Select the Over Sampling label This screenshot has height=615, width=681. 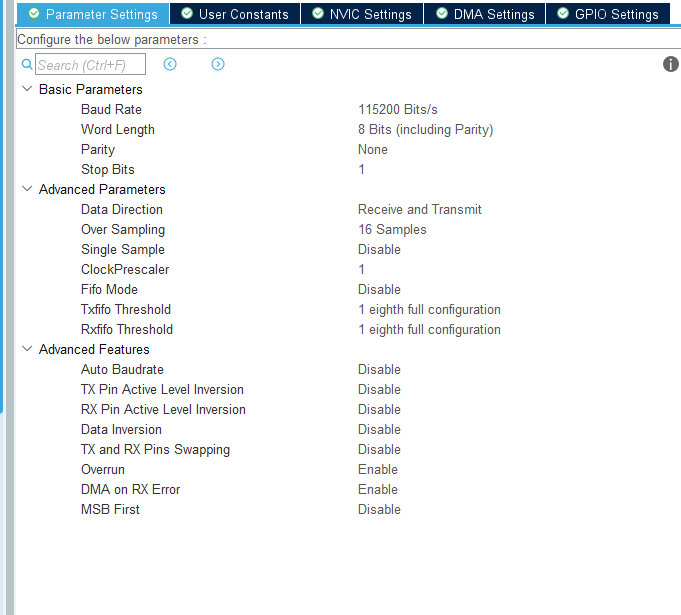point(123,229)
